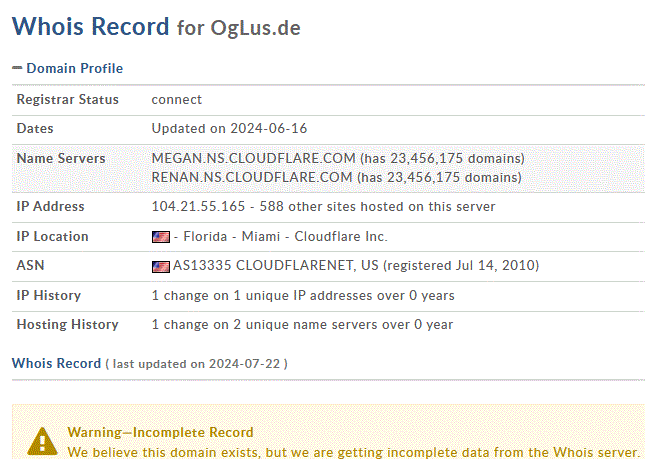Click the 104.21.55.165 IP address
The height and width of the screenshot is (460, 646).
pos(198,206)
